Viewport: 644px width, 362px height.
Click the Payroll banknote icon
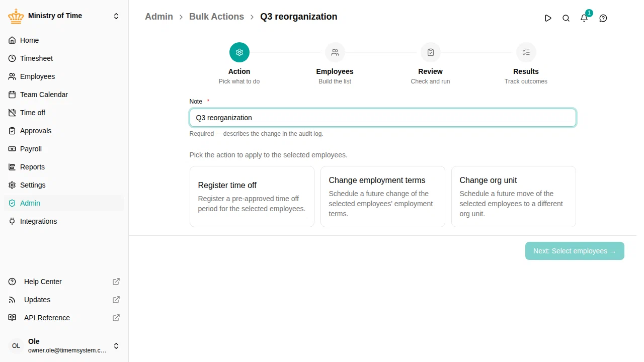click(12, 149)
